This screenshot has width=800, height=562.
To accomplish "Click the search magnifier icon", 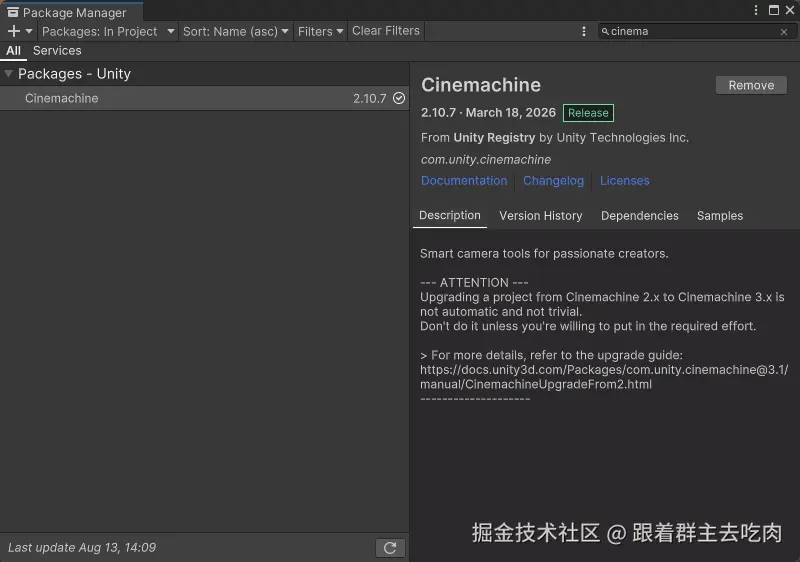I will 605,32.
